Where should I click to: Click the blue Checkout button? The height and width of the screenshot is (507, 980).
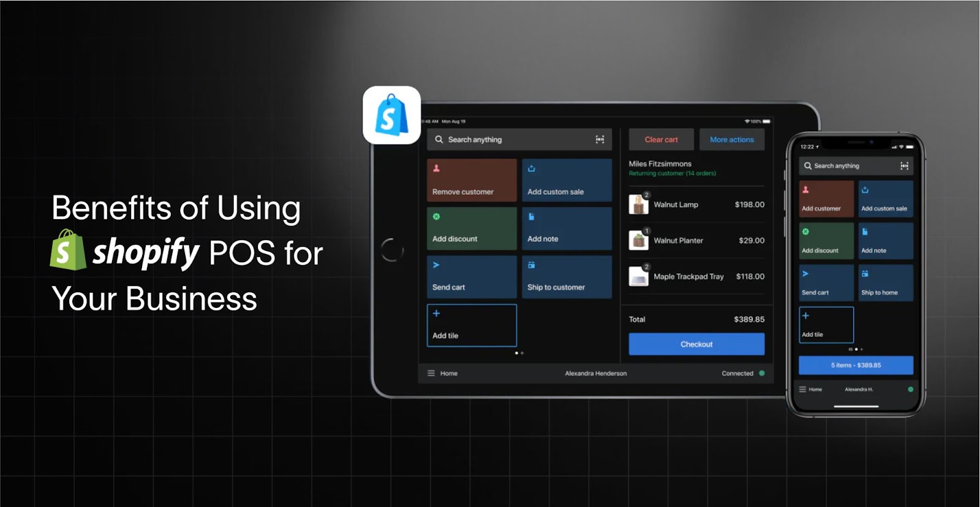click(696, 344)
